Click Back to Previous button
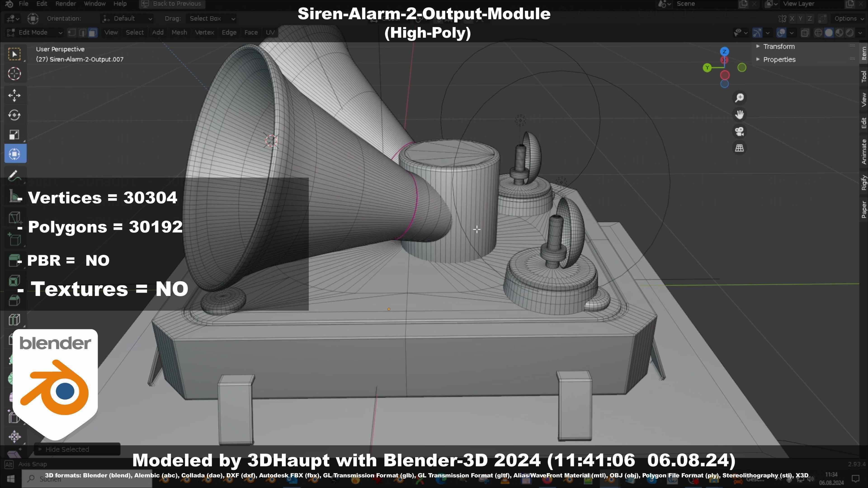The image size is (868, 488). pos(172,4)
